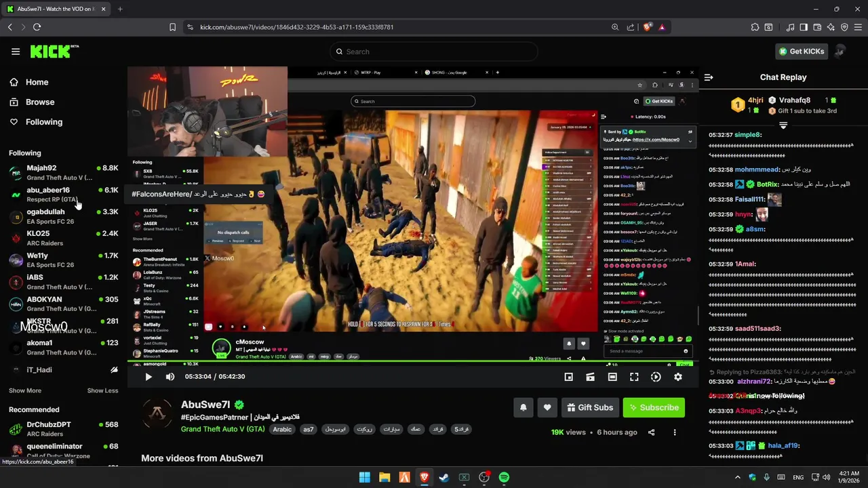The image size is (868, 488).
Task: Open KLO25 followed channel
Action: (x=64, y=238)
